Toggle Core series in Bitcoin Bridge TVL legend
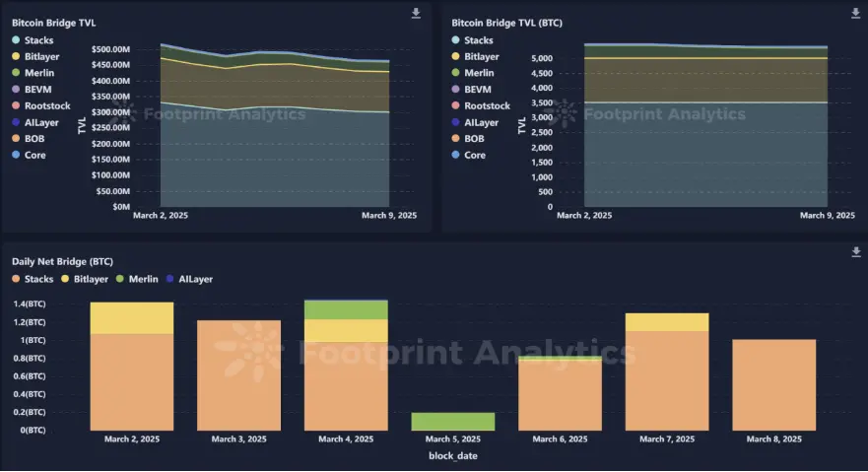Image resolution: width=868 pixels, height=472 pixels. point(29,155)
